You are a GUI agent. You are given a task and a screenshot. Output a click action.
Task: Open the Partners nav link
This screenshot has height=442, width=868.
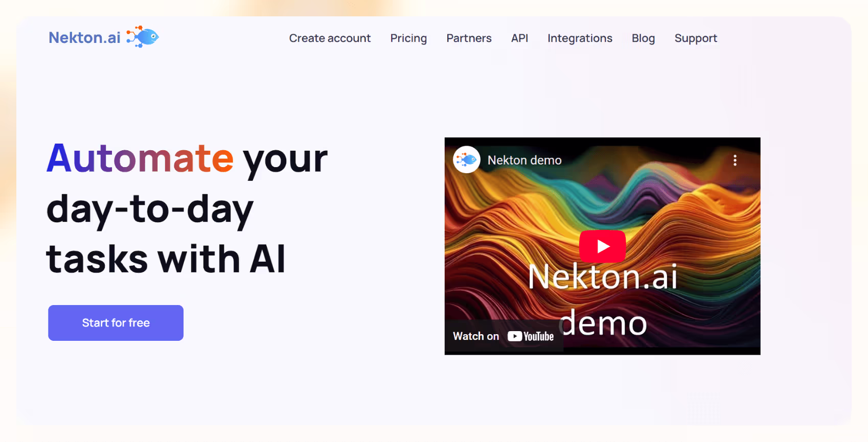click(469, 38)
